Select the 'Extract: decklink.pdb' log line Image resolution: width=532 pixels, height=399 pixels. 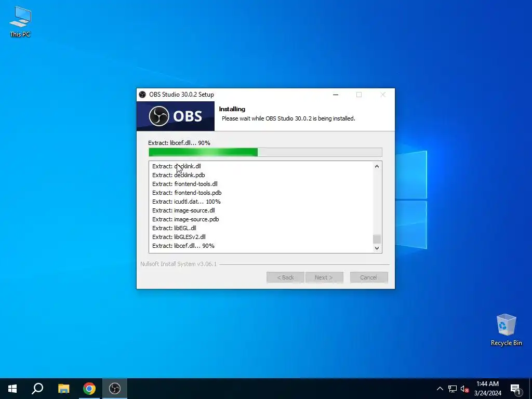pyautogui.click(x=179, y=175)
